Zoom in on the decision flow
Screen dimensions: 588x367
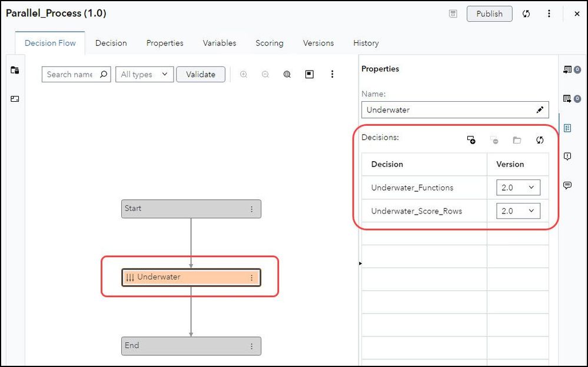pos(244,74)
